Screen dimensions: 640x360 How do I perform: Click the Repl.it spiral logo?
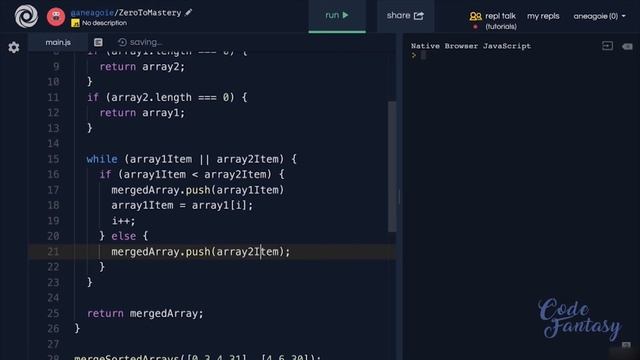(x=27, y=16)
